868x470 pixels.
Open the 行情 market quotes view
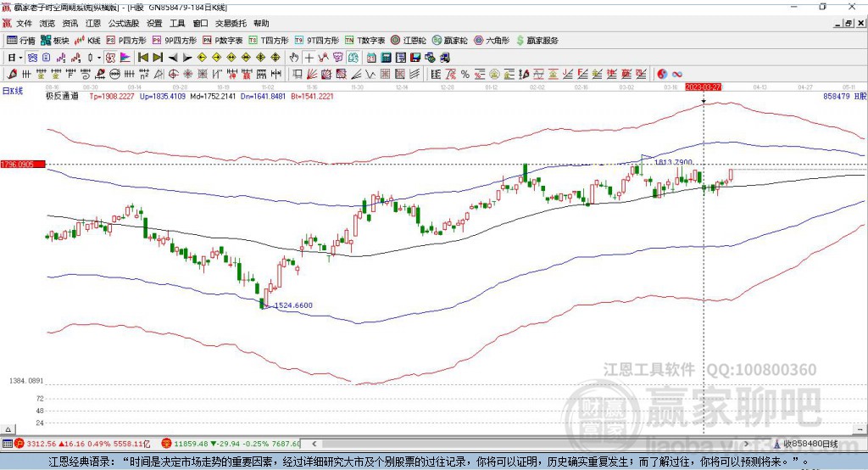pos(20,41)
